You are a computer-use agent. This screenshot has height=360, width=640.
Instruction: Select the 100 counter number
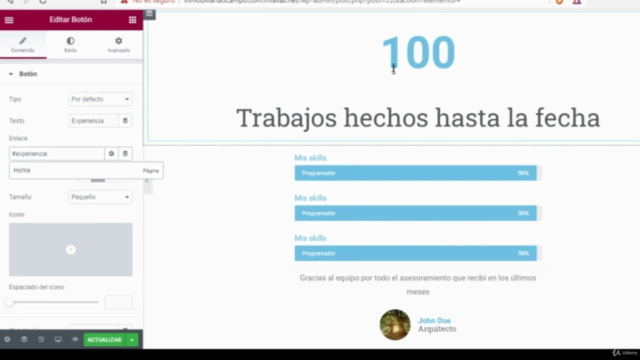[x=418, y=52]
